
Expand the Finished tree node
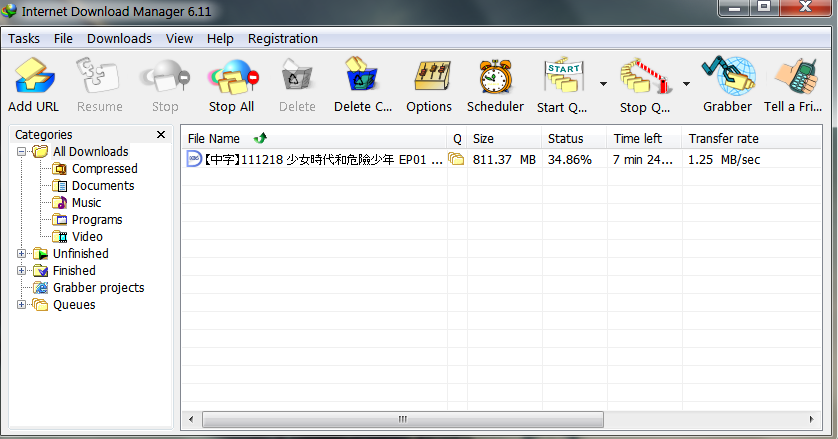click(x=21, y=271)
